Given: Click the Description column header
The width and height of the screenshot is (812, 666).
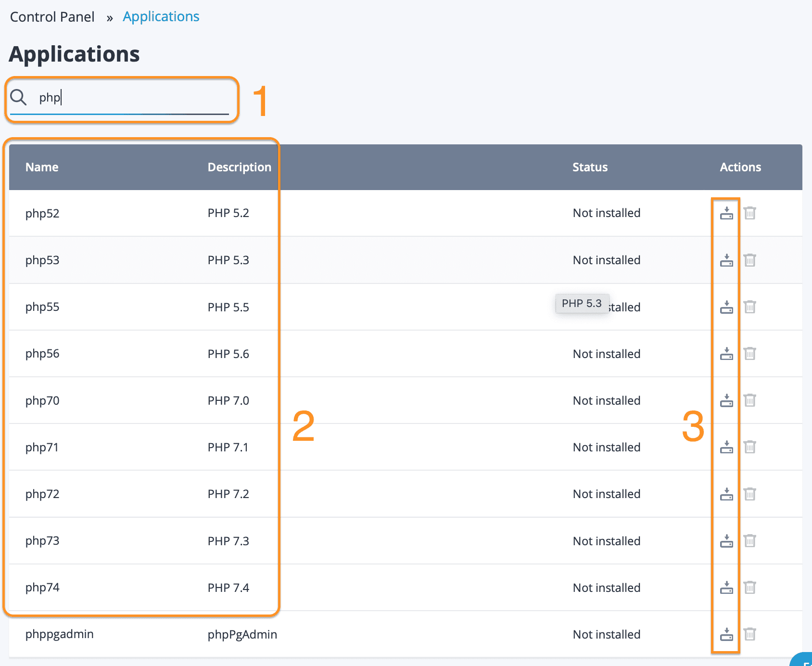Looking at the screenshot, I should coord(239,167).
